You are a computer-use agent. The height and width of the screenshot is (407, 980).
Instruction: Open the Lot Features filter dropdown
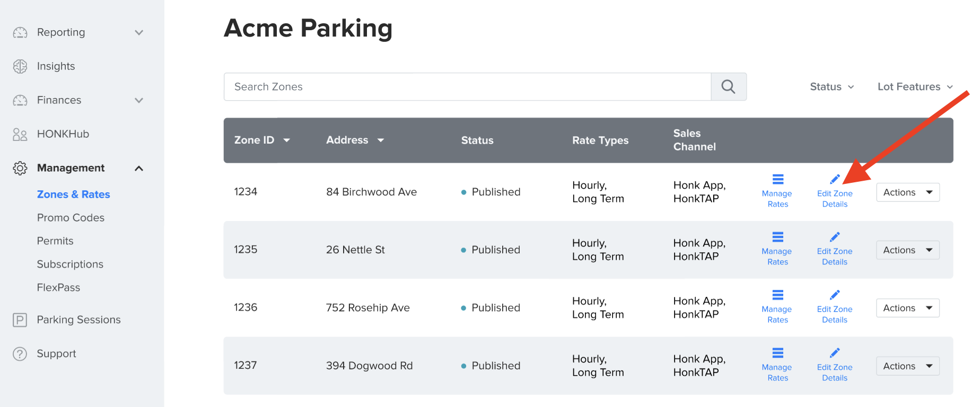click(x=915, y=87)
